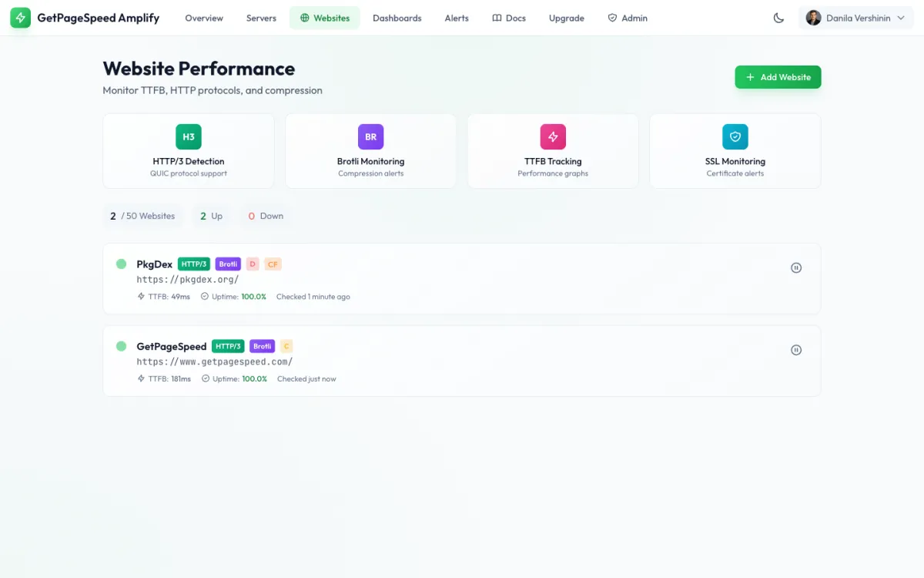924x578 pixels.
Task: Click the TTFB Tracking lightning icon
Action: (x=553, y=136)
